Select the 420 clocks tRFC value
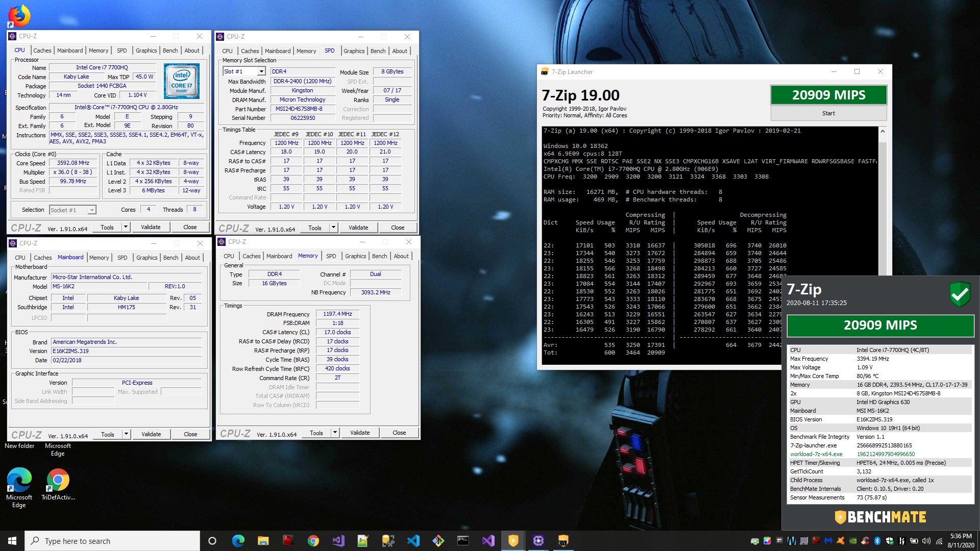The width and height of the screenshot is (980, 551). pyautogui.click(x=337, y=368)
